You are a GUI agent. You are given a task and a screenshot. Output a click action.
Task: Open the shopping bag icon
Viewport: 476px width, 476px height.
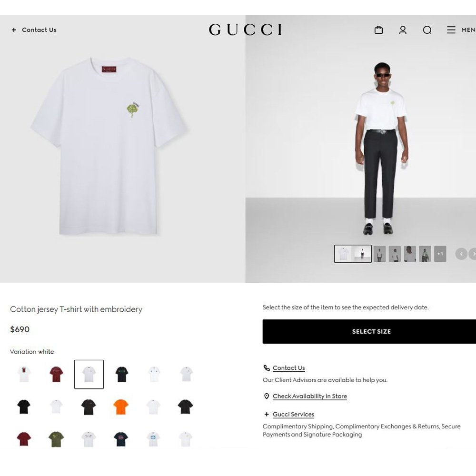tap(378, 30)
